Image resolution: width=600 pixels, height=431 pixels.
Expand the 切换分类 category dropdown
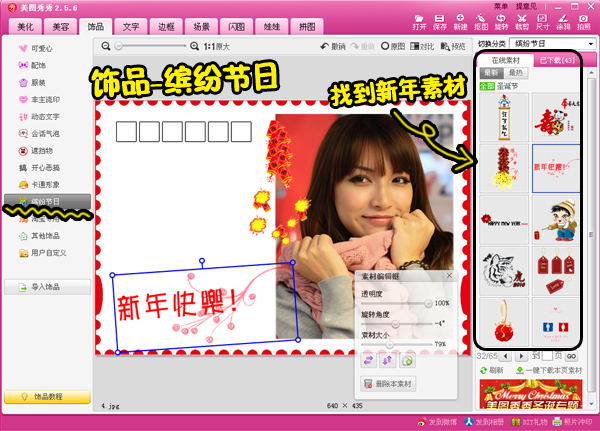click(591, 44)
